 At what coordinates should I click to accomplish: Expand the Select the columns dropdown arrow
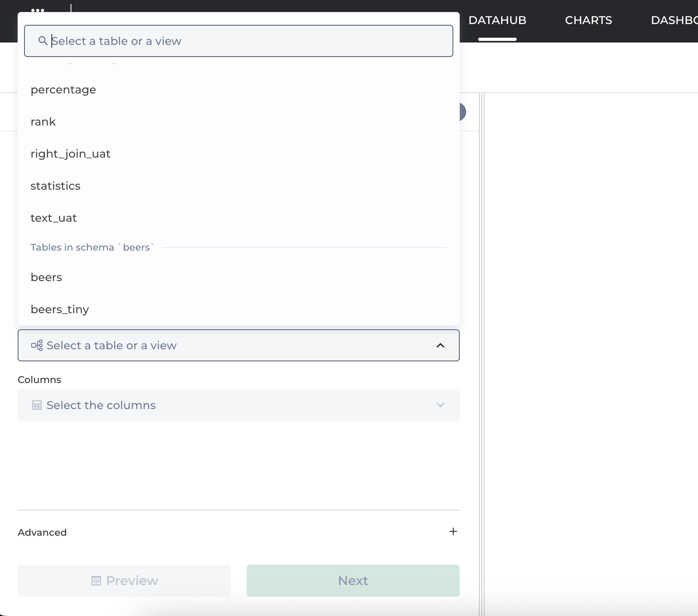click(x=440, y=405)
